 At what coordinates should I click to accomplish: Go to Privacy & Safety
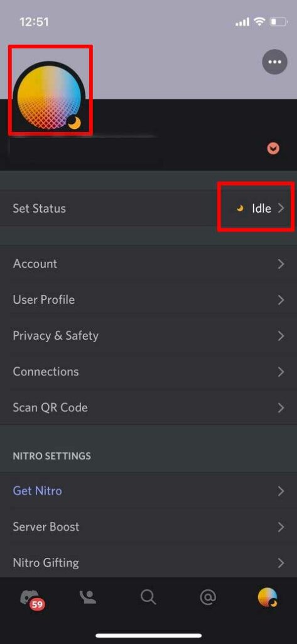(x=148, y=336)
